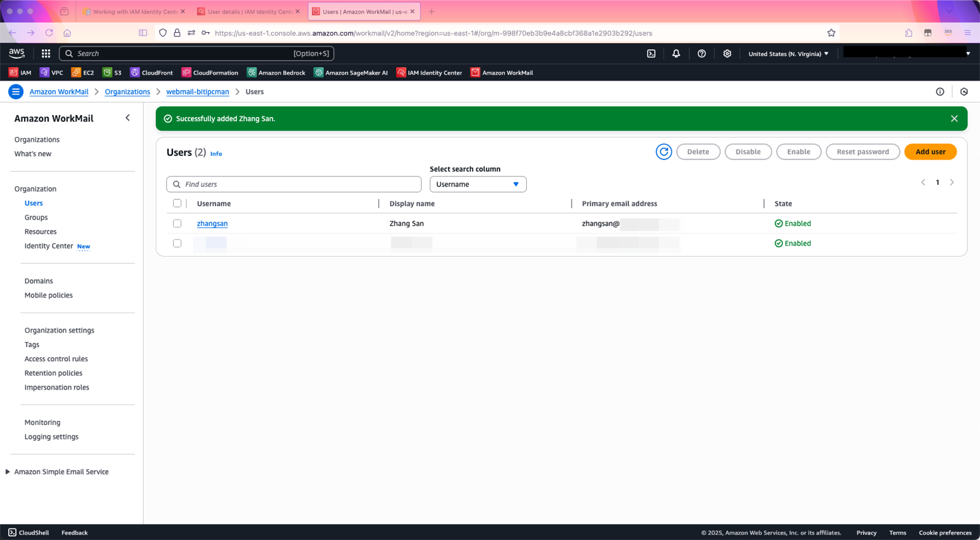Dismiss the success notification banner
The image size is (980, 540).
[x=954, y=118]
